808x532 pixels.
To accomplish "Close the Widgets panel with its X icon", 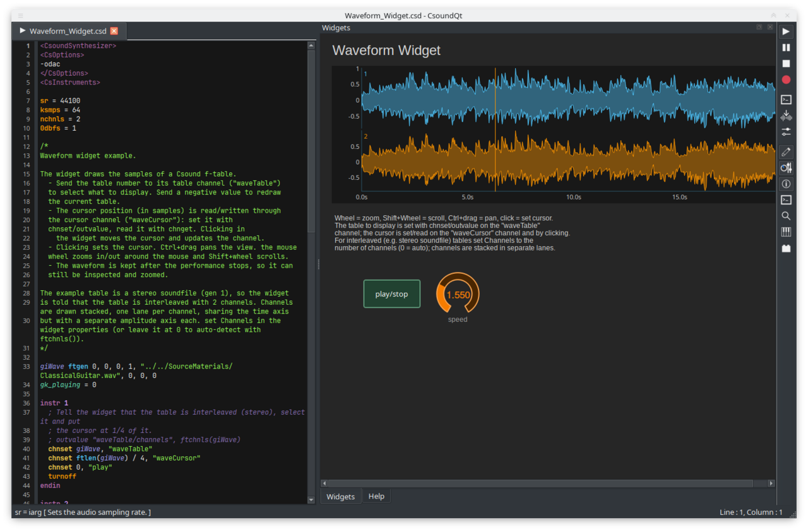I will click(x=770, y=28).
